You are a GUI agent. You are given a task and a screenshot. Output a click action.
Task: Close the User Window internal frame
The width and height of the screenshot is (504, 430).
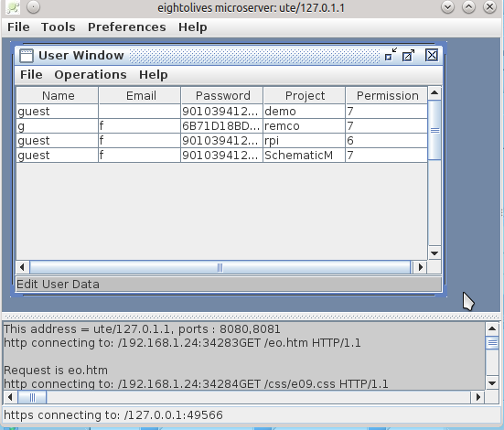click(x=432, y=55)
